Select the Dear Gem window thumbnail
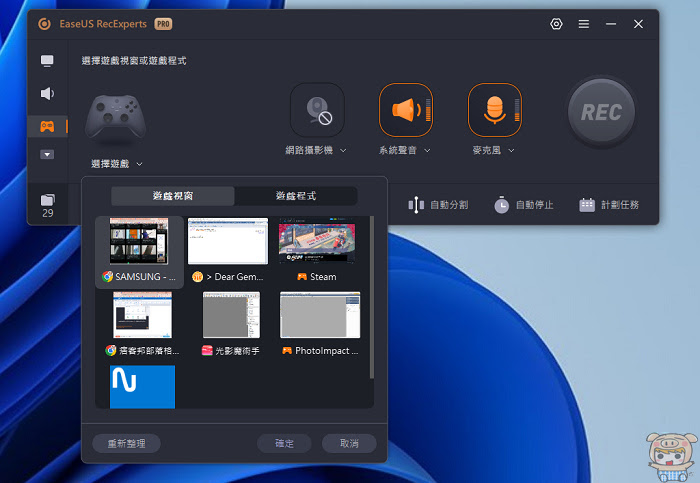 pos(228,241)
